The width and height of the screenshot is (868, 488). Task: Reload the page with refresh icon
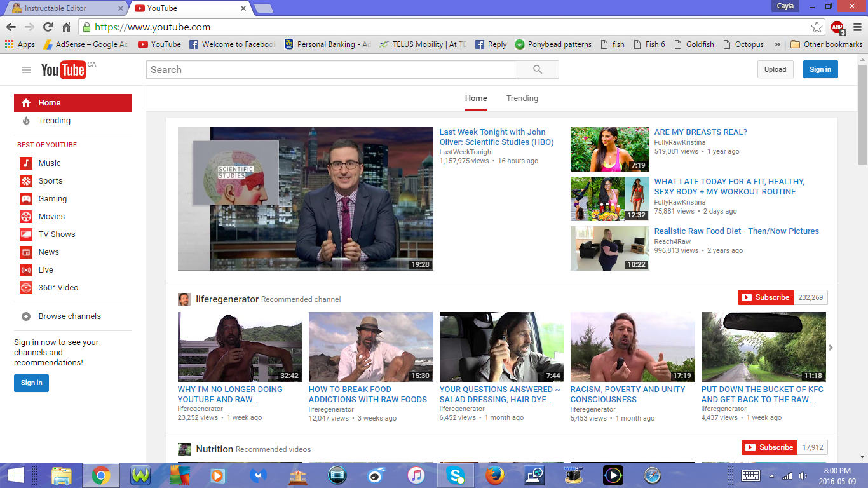48,27
